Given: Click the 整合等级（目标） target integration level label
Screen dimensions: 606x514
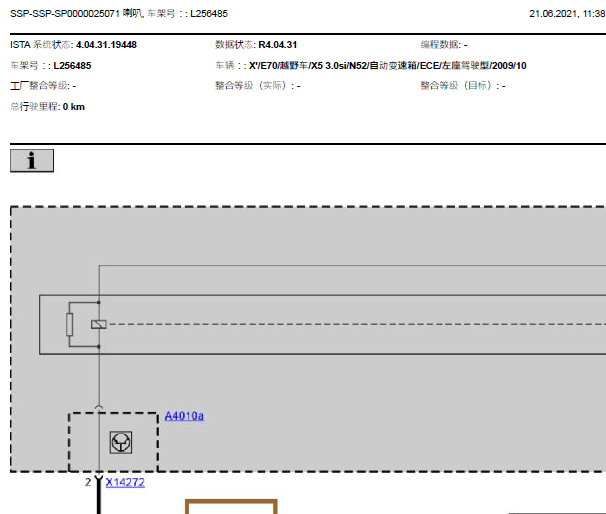Looking at the screenshot, I should pos(458,86).
